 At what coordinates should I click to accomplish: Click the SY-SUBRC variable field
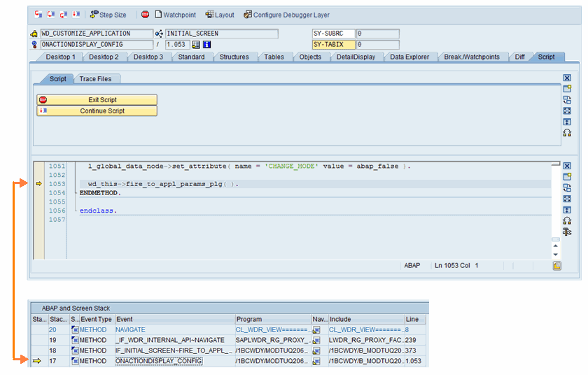click(333, 34)
